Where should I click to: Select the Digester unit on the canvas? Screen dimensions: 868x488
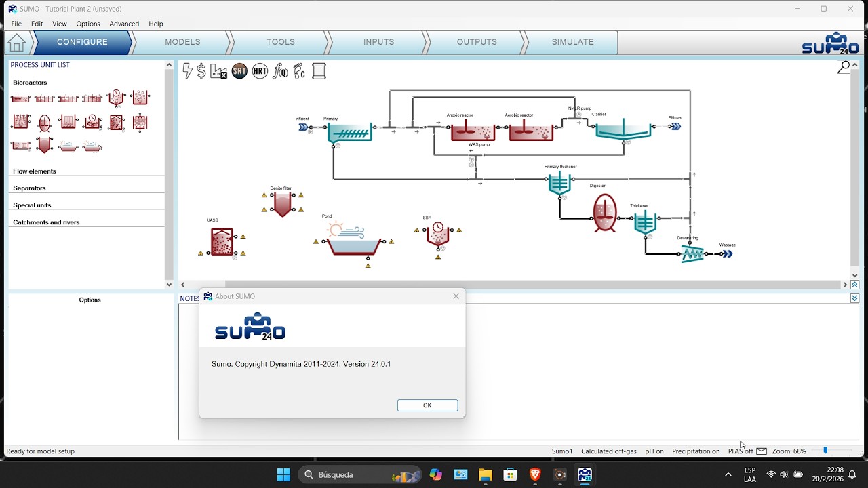(x=605, y=212)
